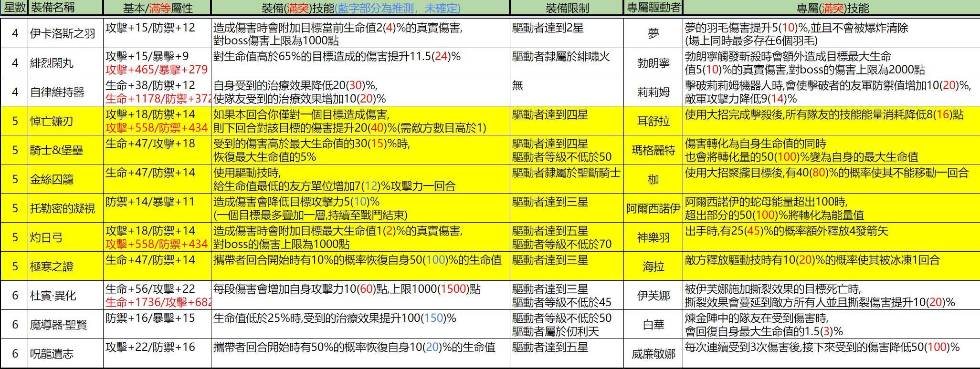980x369 pixels.
Task: Select the 驅動者屬於仞利天 restriction text
Action: (556, 331)
